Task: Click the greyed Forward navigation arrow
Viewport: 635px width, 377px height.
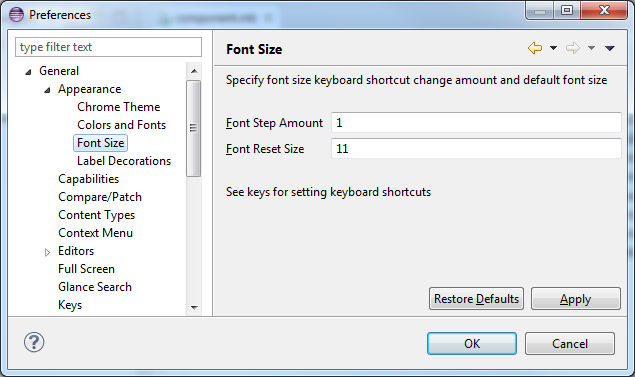Action: pyautogui.click(x=573, y=48)
